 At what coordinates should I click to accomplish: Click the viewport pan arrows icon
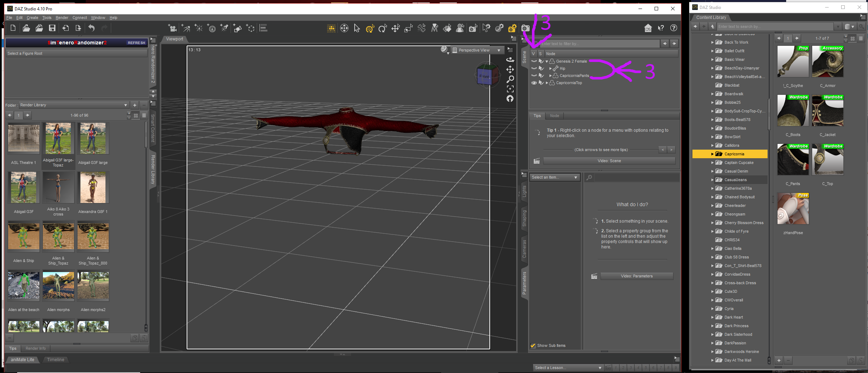click(510, 69)
